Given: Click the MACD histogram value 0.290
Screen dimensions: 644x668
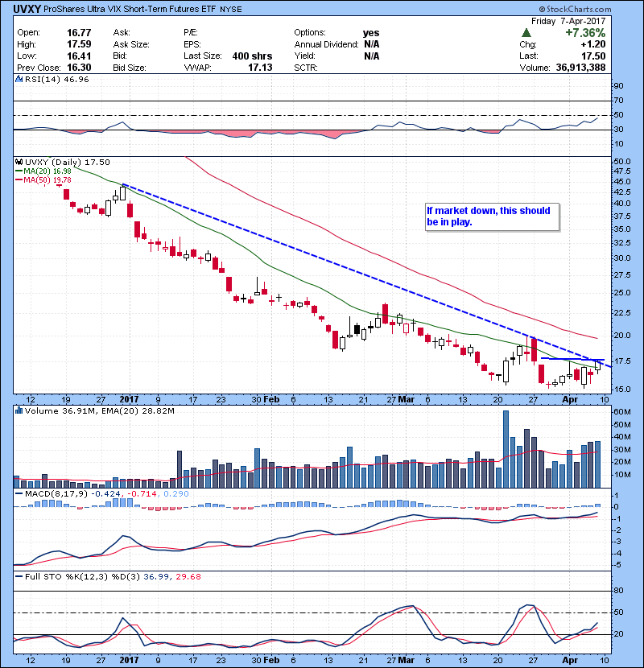Looking at the screenshot, I should pyautogui.click(x=176, y=493).
